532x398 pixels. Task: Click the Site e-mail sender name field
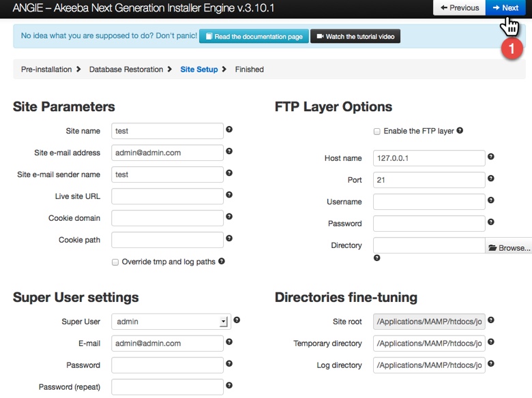tap(167, 174)
